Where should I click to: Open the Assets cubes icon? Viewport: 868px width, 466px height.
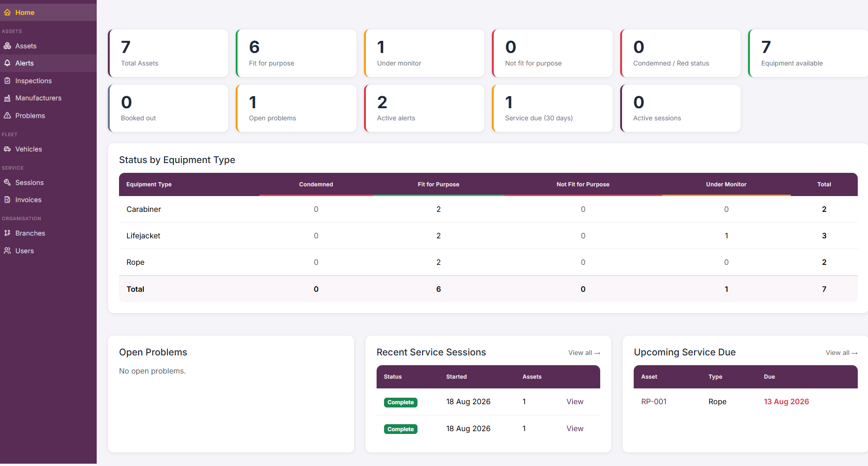7,46
